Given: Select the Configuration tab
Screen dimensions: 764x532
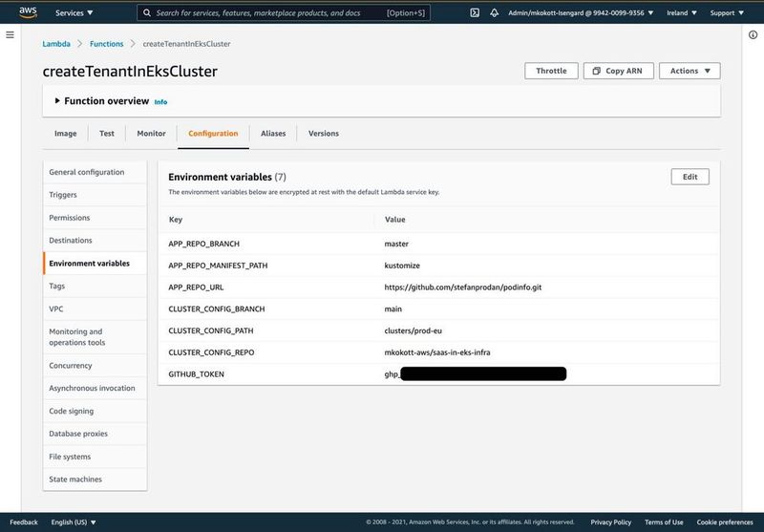Looking at the screenshot, I should click(213, 134).
